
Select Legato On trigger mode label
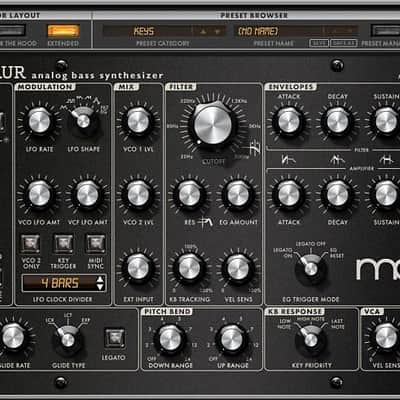click(283, 253)
